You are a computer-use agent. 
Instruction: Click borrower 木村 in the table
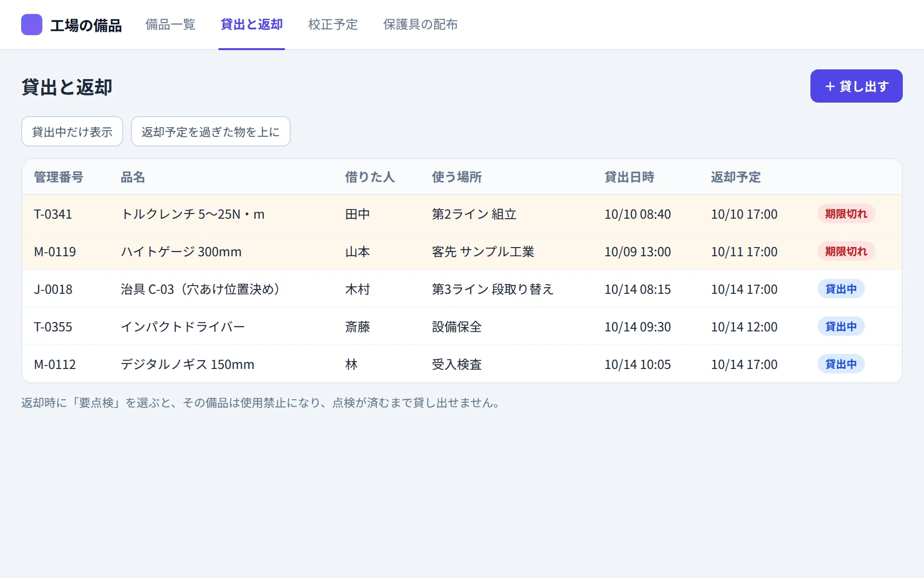click(358, 289)
